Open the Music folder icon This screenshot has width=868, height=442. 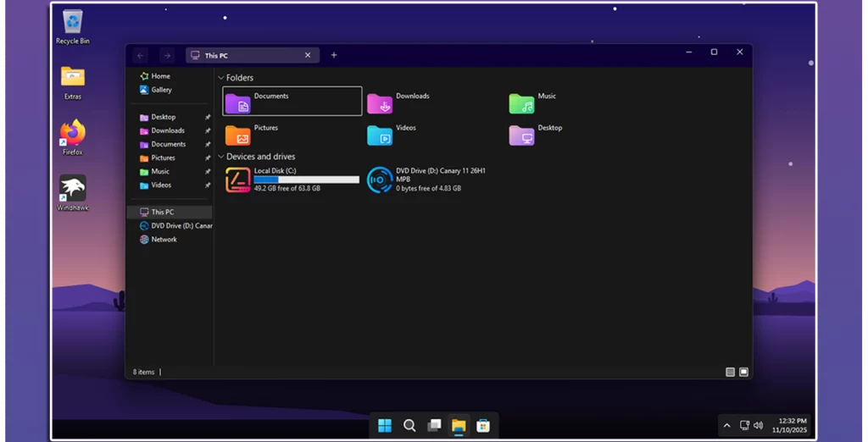coord(521,103)
